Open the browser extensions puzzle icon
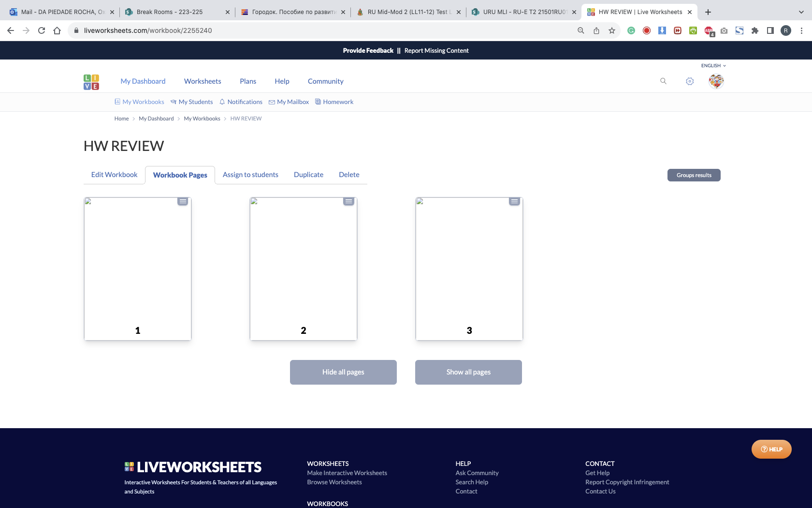The image size is (812, 508). 755,30
